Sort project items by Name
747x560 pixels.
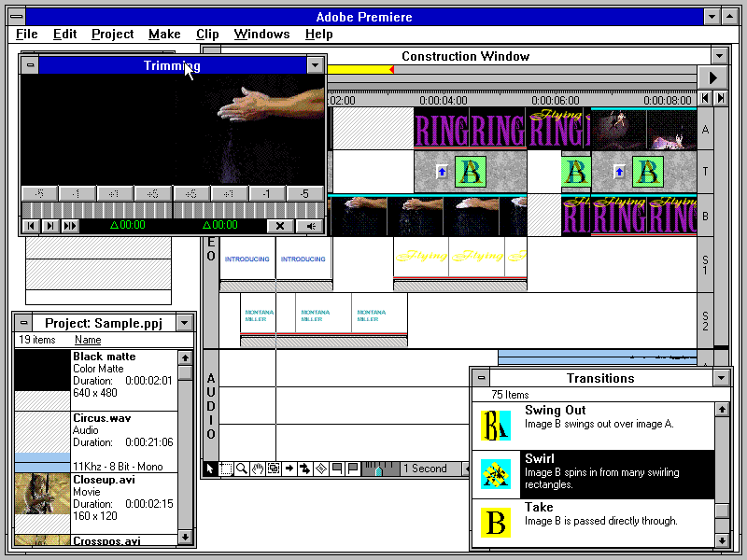pos(88,341)
